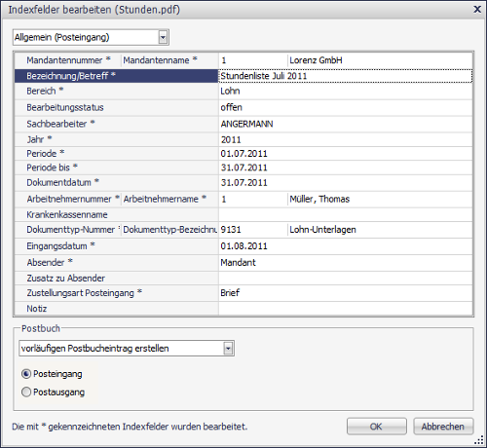The image size is (487, 448).
Task: Click the Absender value Mandant
Action: (x=346, y=263)
